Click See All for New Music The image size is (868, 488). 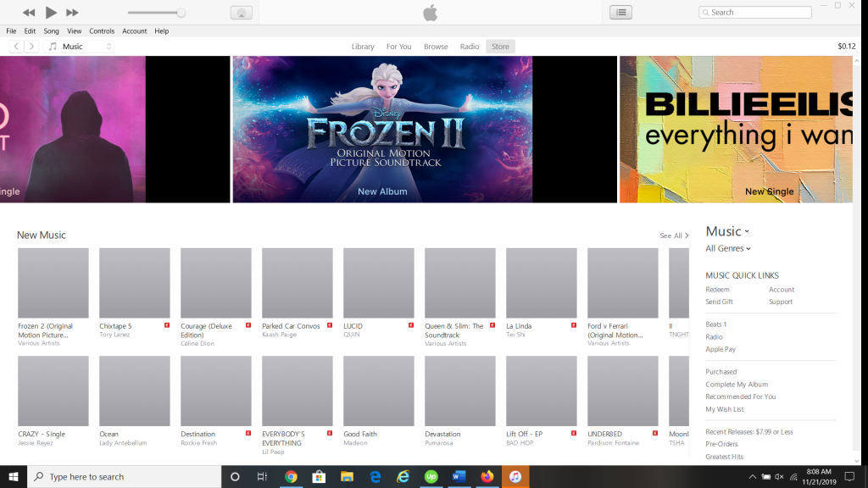(674, 236)
